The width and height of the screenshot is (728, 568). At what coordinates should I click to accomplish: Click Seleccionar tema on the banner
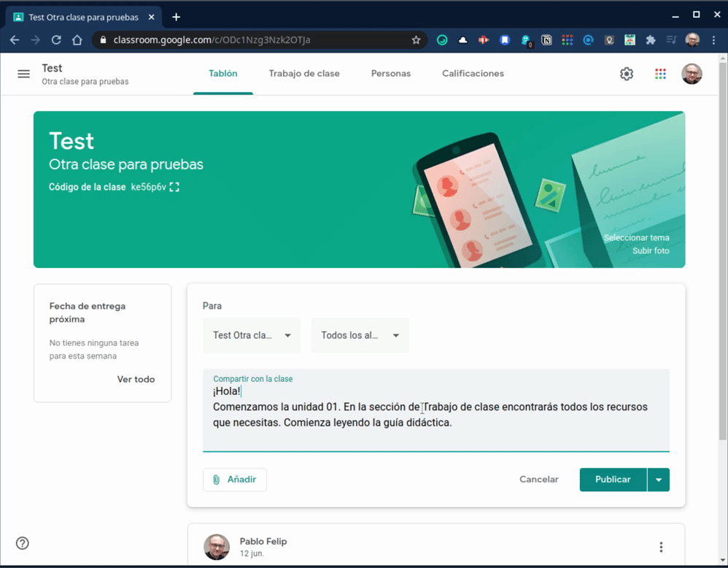(636, 237)
